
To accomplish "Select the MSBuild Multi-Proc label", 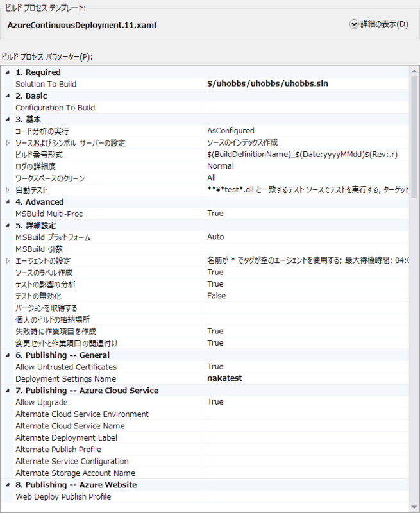I will point(49,214).
